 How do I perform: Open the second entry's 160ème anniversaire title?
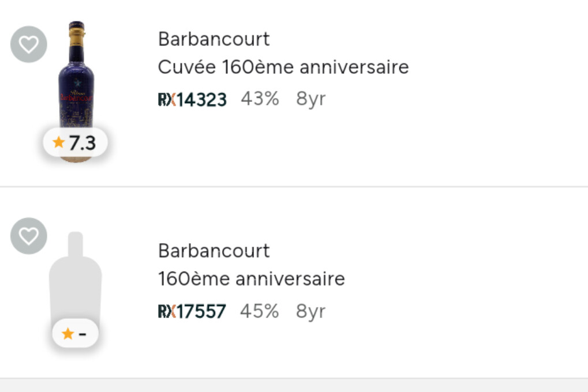(x=251, y=279)
